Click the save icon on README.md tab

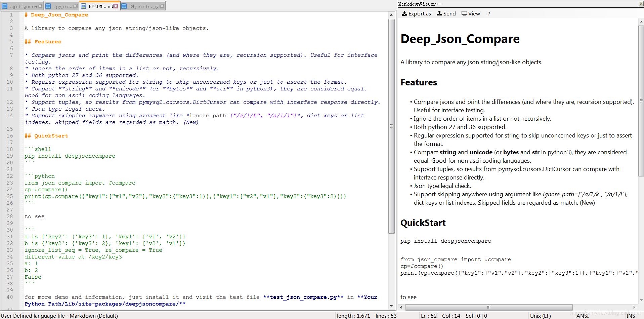click(x=83, y=6)
